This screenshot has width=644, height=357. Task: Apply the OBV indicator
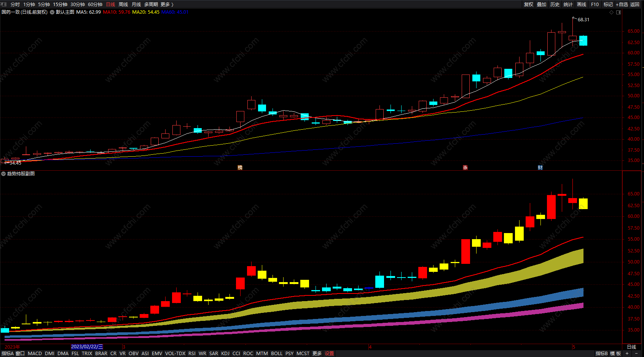pos(134,354)
